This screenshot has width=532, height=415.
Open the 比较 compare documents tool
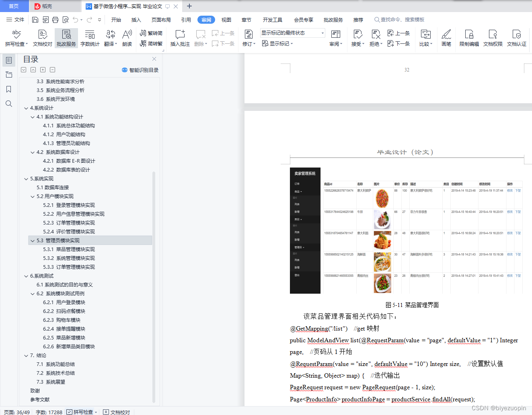click(x=425, y=38)
